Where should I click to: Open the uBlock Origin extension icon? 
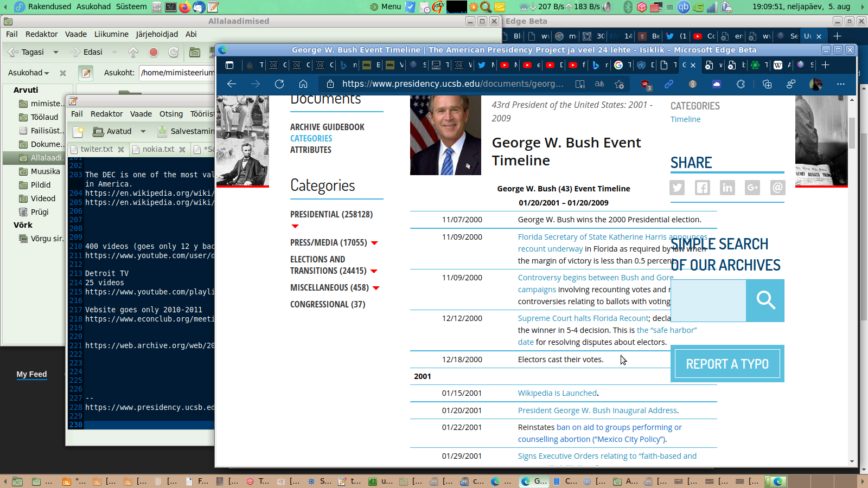645,84
